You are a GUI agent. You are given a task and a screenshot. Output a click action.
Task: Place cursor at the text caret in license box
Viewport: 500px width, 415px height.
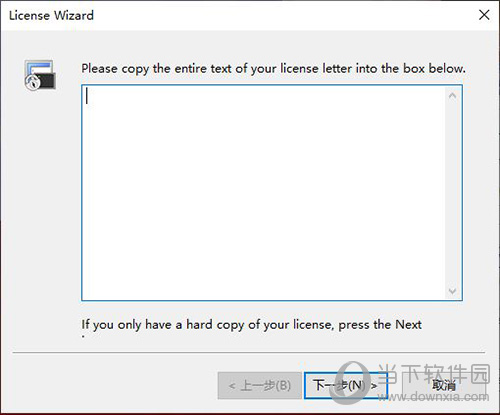pos(87,96)
